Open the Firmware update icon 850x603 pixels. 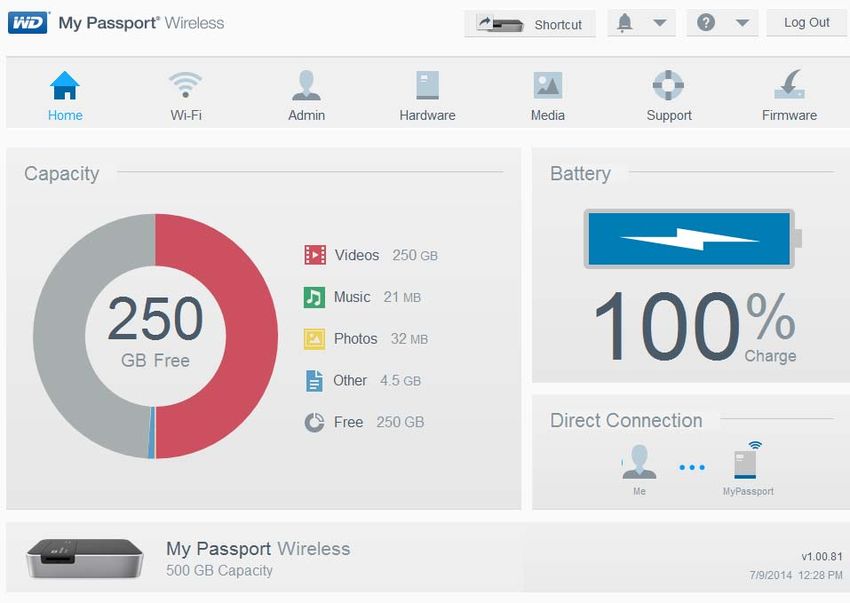coord(789,84)
